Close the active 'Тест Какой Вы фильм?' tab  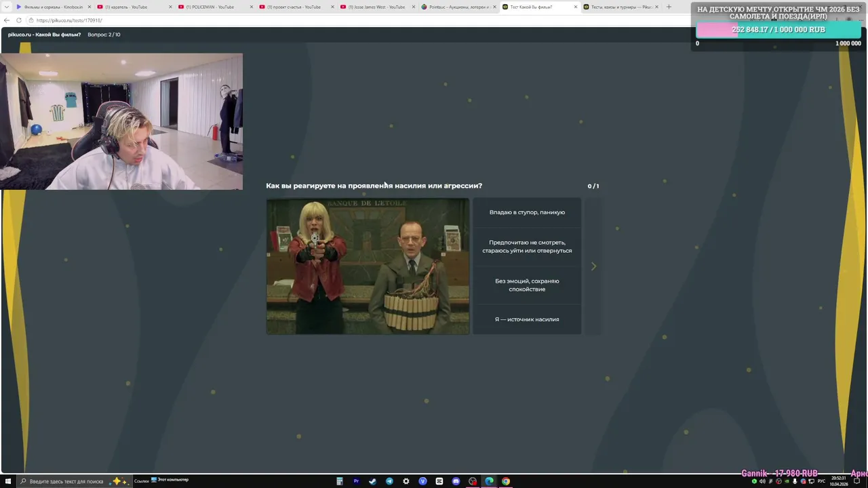pyautogui.click(x=576, y=7)
